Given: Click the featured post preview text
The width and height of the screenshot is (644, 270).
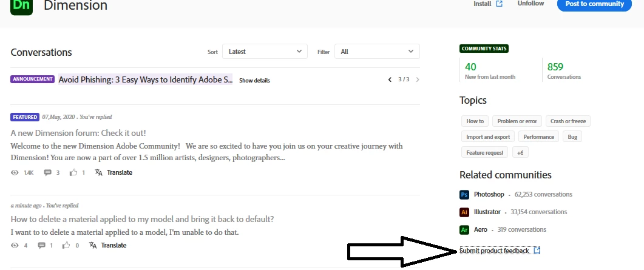Looking at the screenshot, I should pyautogui.click(x=206, y=152).
